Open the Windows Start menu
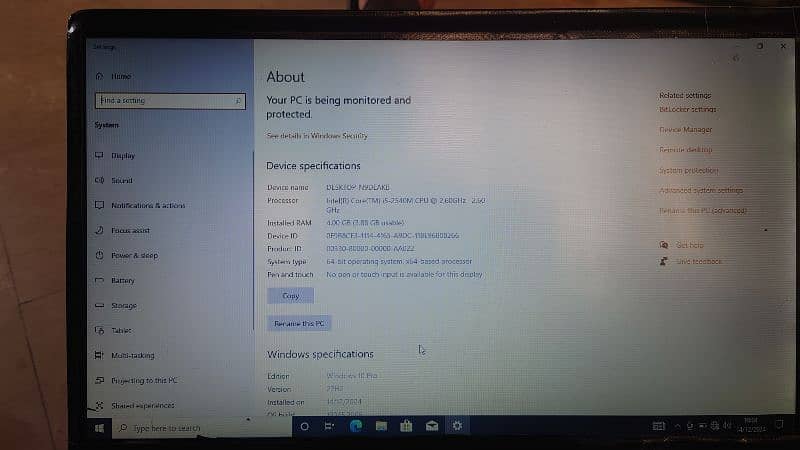800x450 pixels. 99,428
